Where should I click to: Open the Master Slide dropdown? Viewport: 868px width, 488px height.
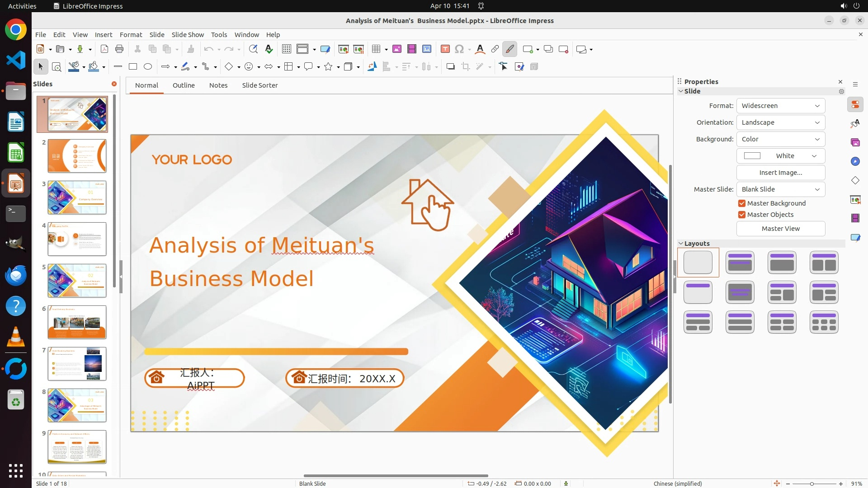pos(780,189)
